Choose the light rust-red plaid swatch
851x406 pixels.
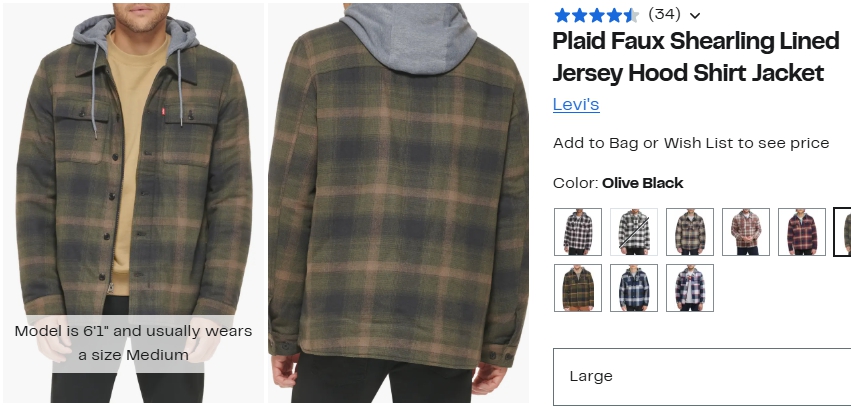tap(745, 232)
